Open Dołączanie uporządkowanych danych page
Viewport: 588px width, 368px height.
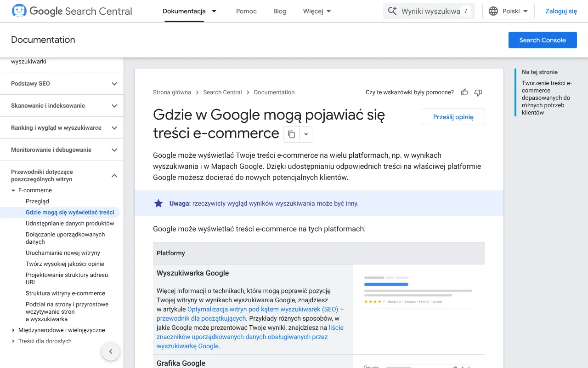point(65,238)
